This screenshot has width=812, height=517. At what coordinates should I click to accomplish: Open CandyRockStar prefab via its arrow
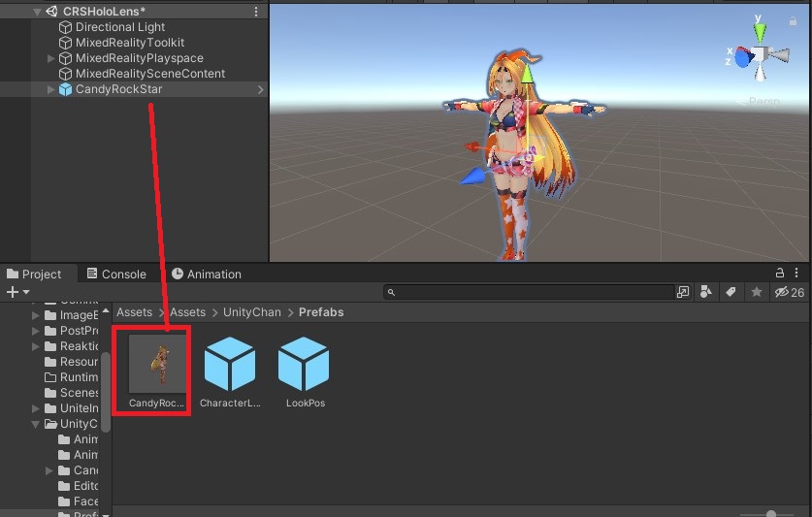pos(260,89)
